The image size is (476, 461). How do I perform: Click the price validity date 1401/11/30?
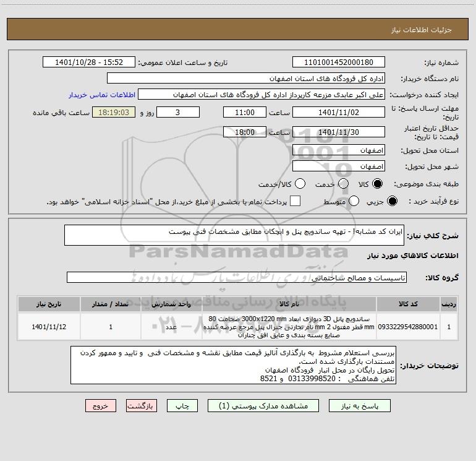pos(339,132)
